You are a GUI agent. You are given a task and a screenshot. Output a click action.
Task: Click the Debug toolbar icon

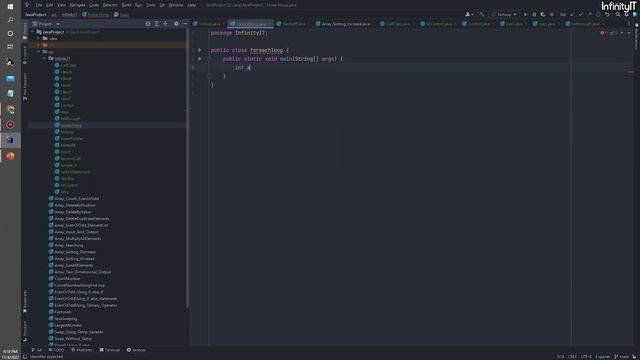(534, 14)
